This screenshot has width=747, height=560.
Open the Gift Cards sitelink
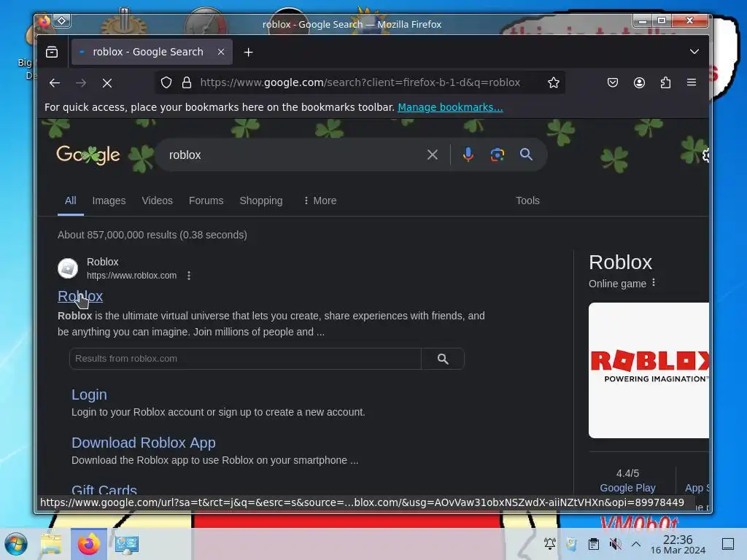[x=104, y=489]
